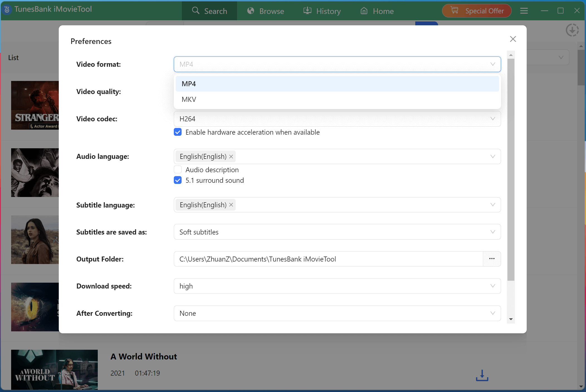
Task: Click the Output Folder path field
Action: coord(328,259)
